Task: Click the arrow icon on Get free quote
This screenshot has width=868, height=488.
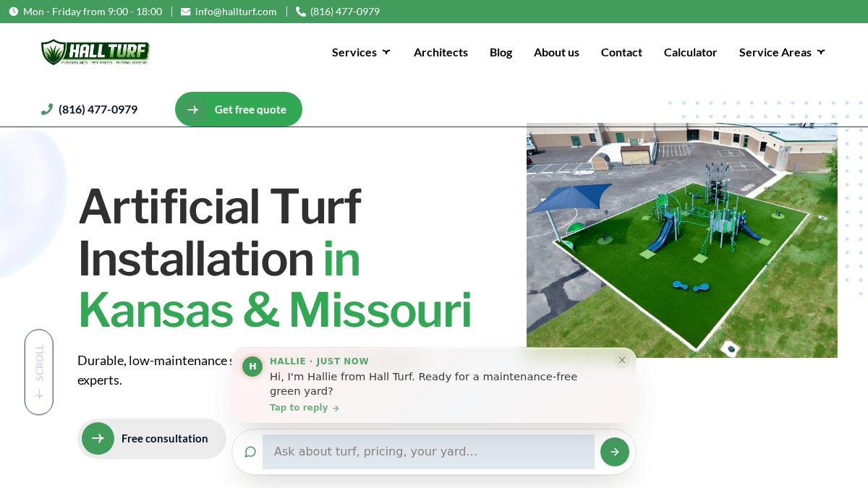Action: [x=192, y=109]
